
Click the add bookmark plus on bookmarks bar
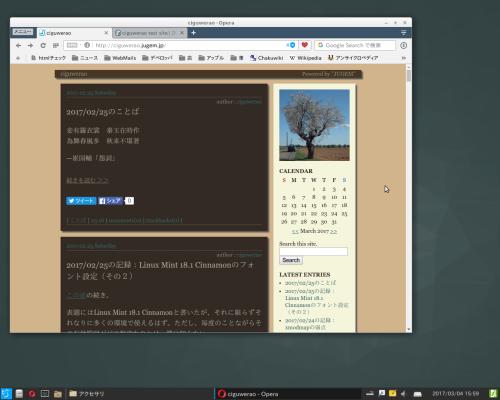[x=18, y=58]
